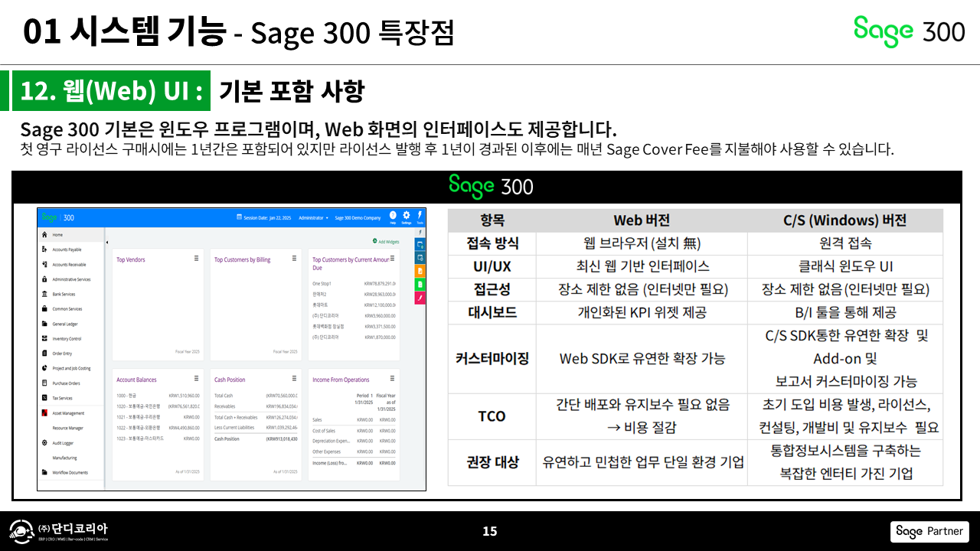
Task: Collapse the navigation sidebar with the arrow
Action: click(106, 243)
